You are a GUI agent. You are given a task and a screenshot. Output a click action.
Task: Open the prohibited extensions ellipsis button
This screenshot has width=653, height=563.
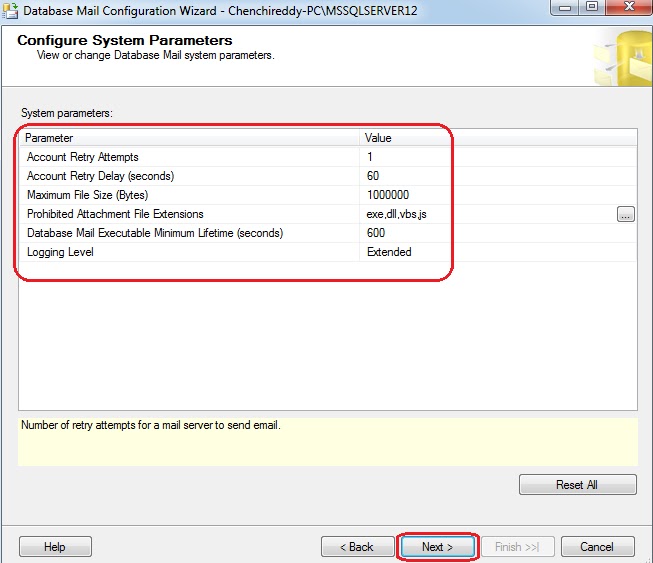pos(626,214)
